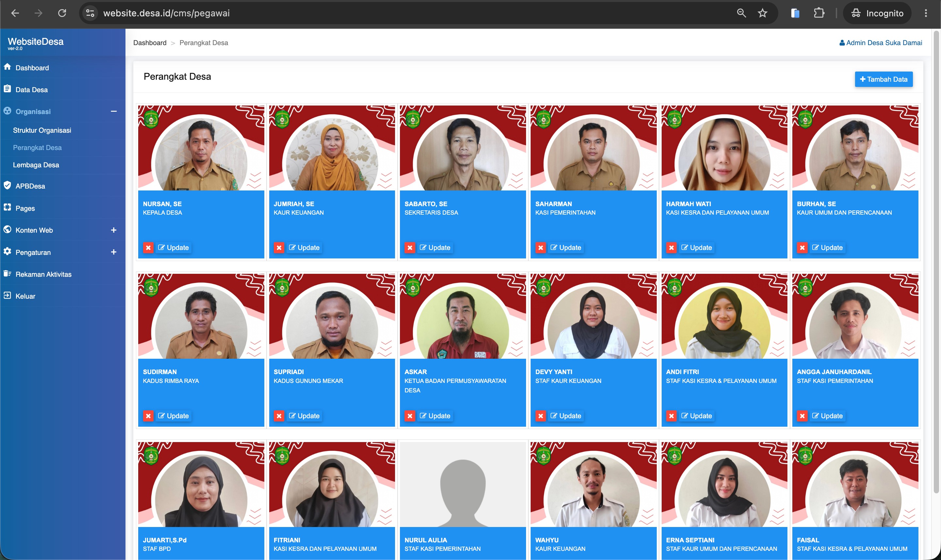941x560 pixels.
Task: Click the Keluar logout icon
Action: coord(7,295)
